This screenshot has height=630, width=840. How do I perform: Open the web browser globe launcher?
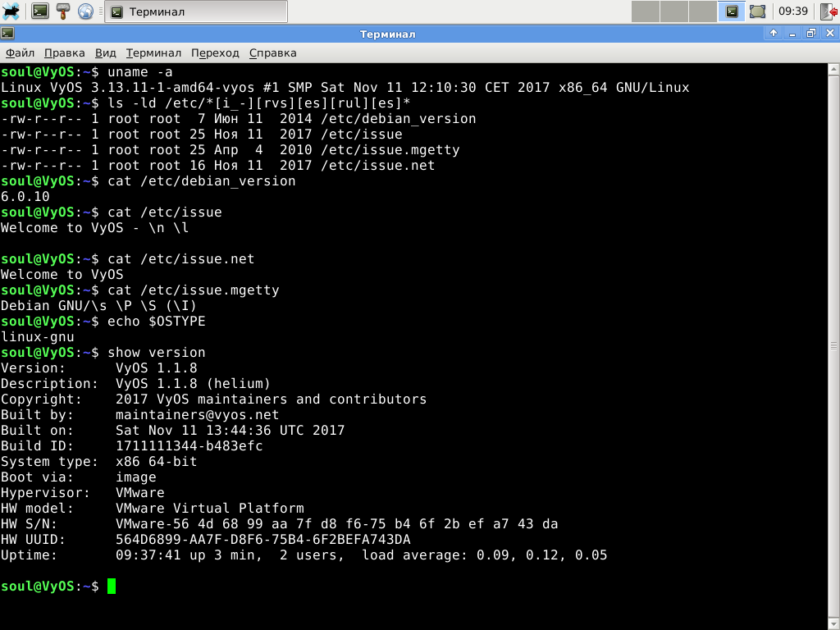pos(85,11)
